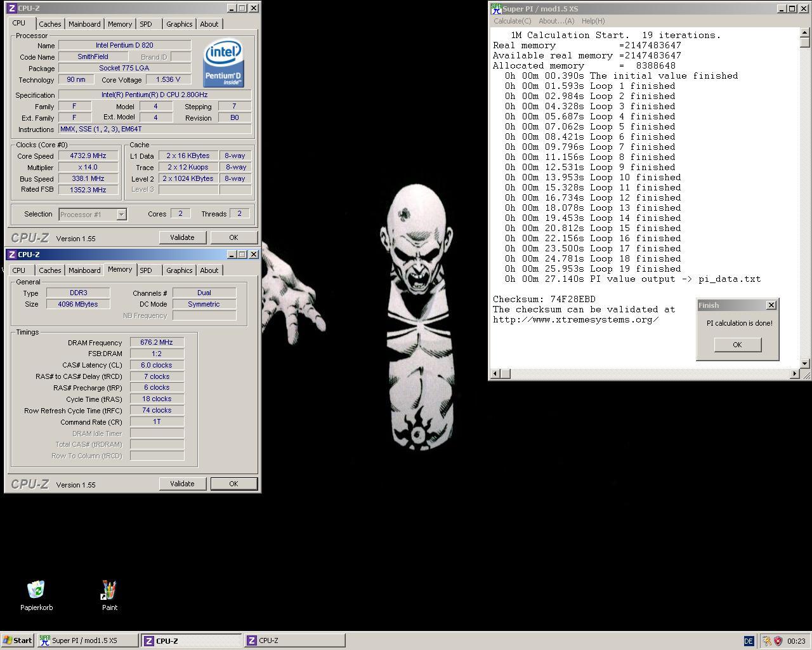
Task: Click the CAS# Latency 6.0 clocks value
Action: pyautogui.click(x=157, y=365)
